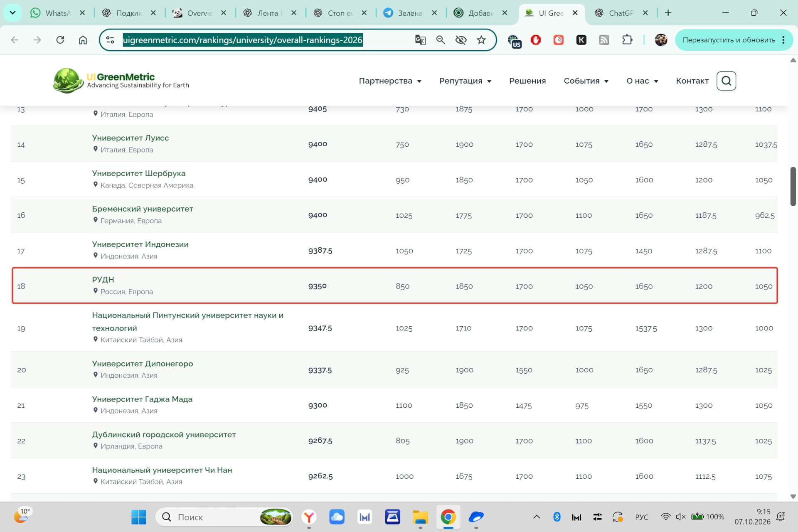Screen dimensions: 798x532
Task: Click the Bluetooth tray icon
Action: click(x=557, y=517)
